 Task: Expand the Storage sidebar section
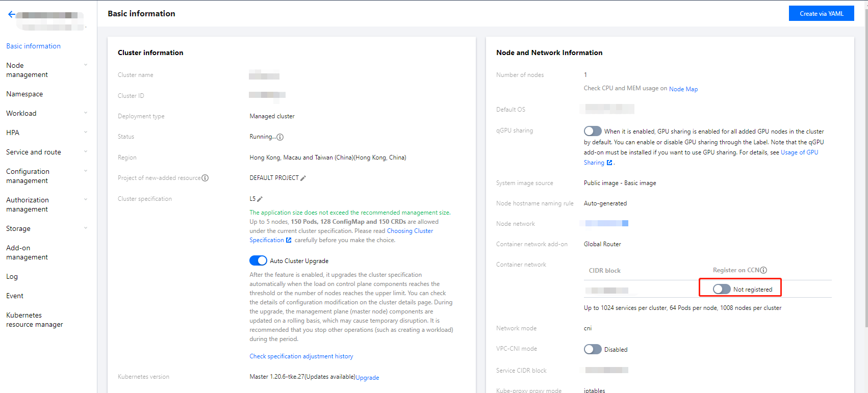tap(86, 228)
